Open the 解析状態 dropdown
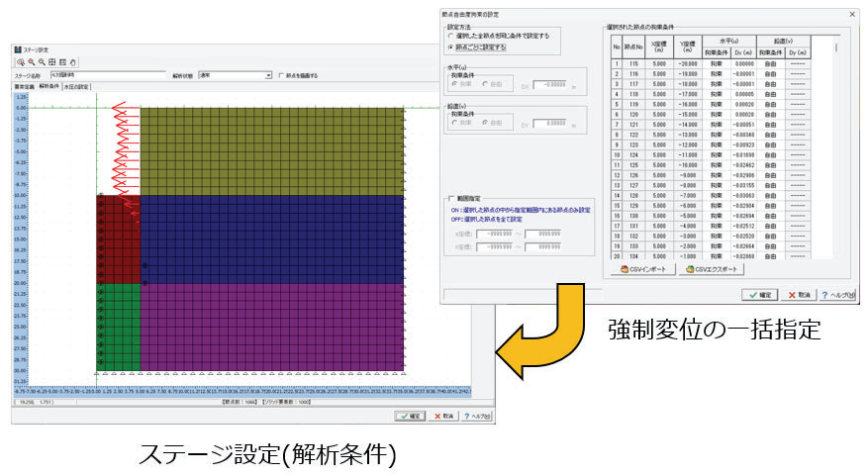Image resolution: width=868 pixels, height=476 pixels. pos(267,75)
